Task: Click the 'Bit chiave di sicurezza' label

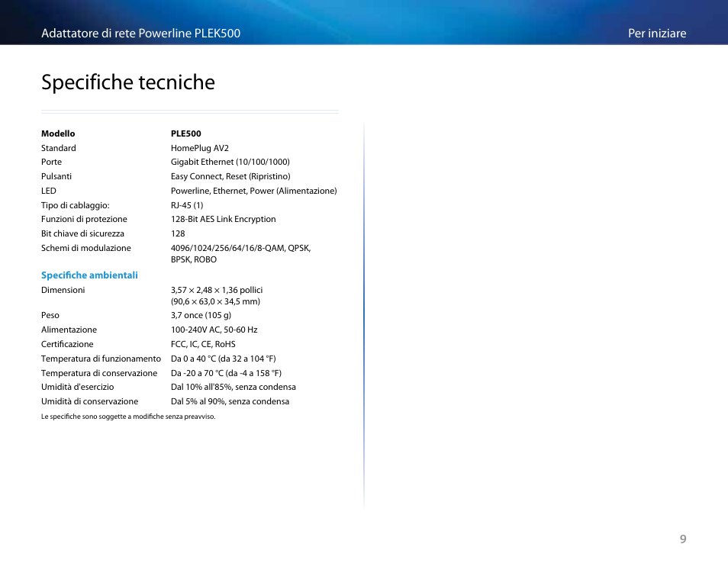Action: click(x=82, y=233)
